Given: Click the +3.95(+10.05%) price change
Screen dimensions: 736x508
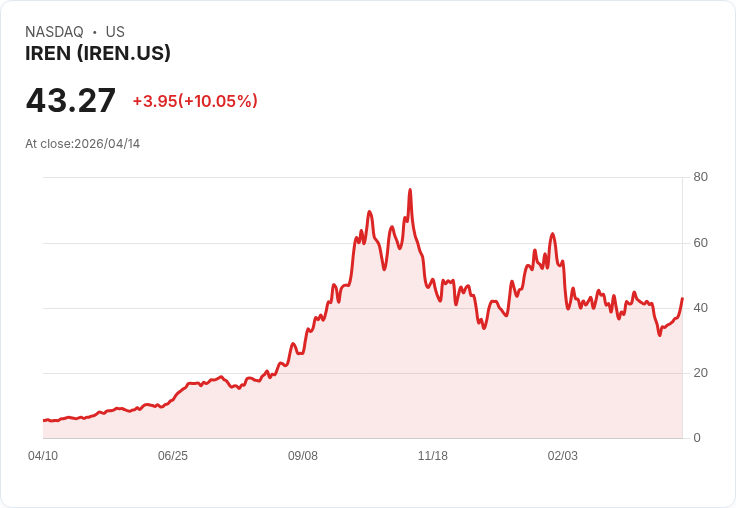Looking at the screenshot, I should pos(195,101).
